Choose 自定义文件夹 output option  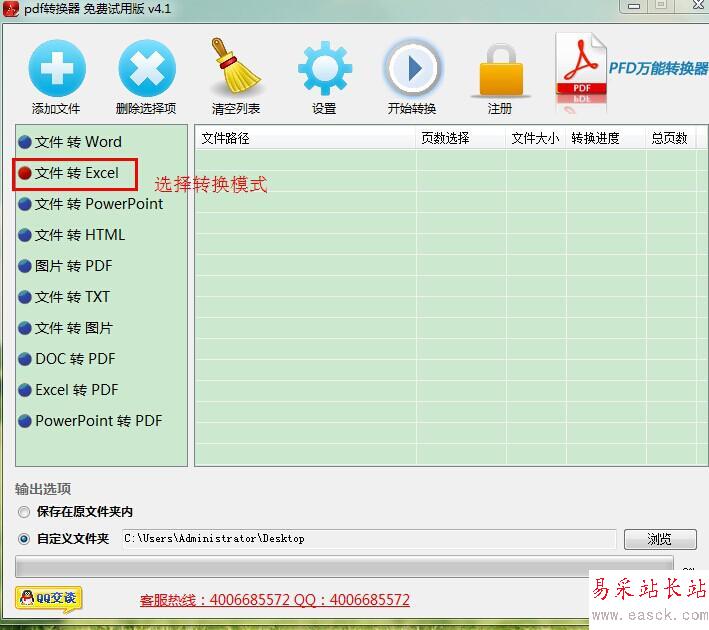(63, 539)
